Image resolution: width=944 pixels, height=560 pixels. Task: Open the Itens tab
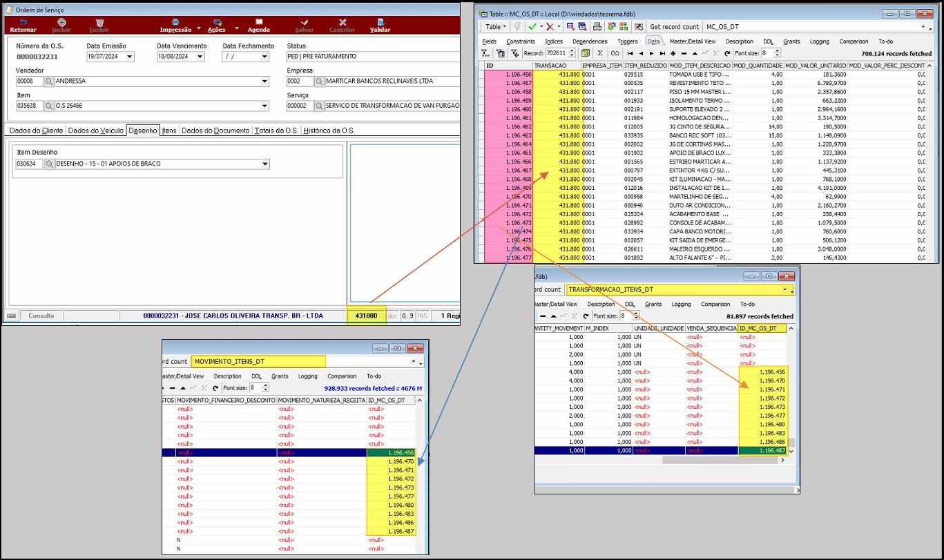tap(169, 131)
